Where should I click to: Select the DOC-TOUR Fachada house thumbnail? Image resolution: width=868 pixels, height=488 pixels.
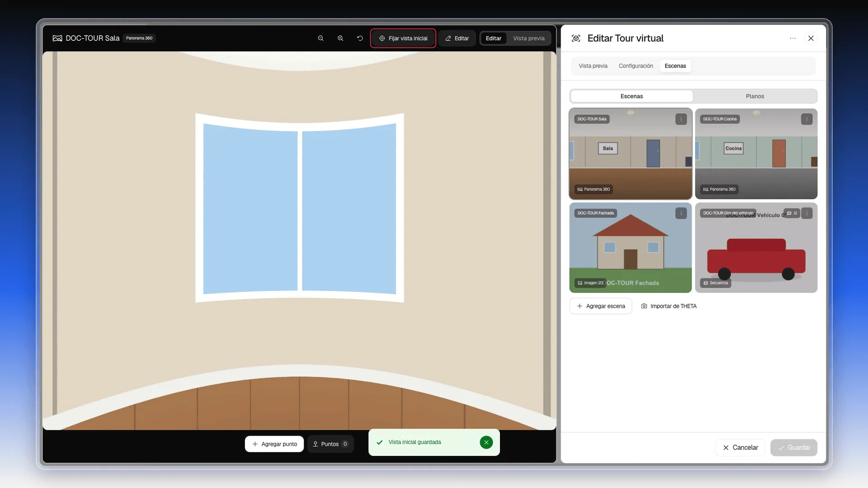coord(630,248)
